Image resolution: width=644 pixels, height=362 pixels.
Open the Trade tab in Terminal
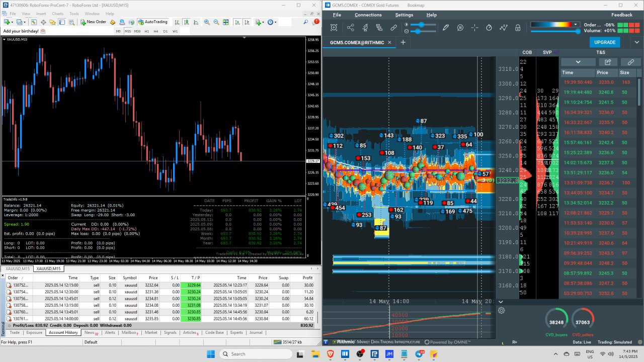(14, 332)
